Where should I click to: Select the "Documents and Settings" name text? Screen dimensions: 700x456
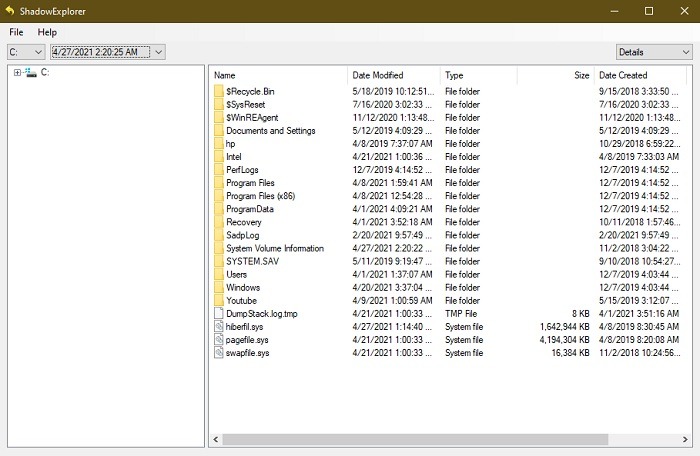(x=271, y=130)
